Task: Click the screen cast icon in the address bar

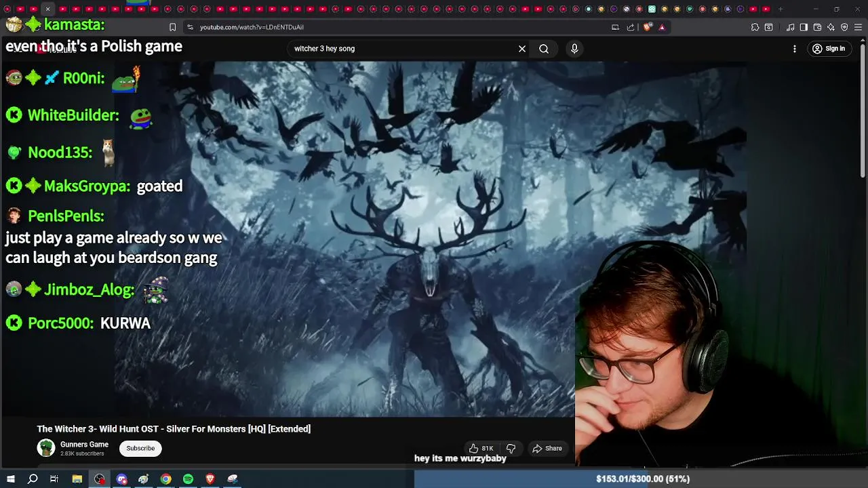Action: click(615, 27)
